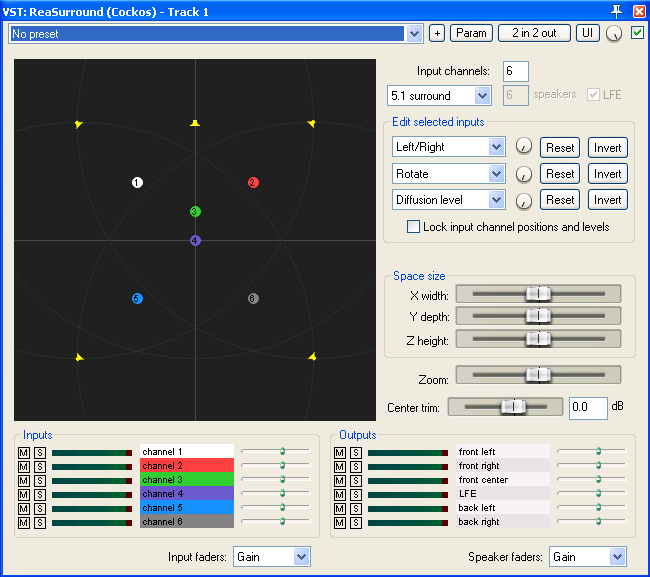Solo input channel 2
This screenshot has height=577, width=650.
coord(40,467)
